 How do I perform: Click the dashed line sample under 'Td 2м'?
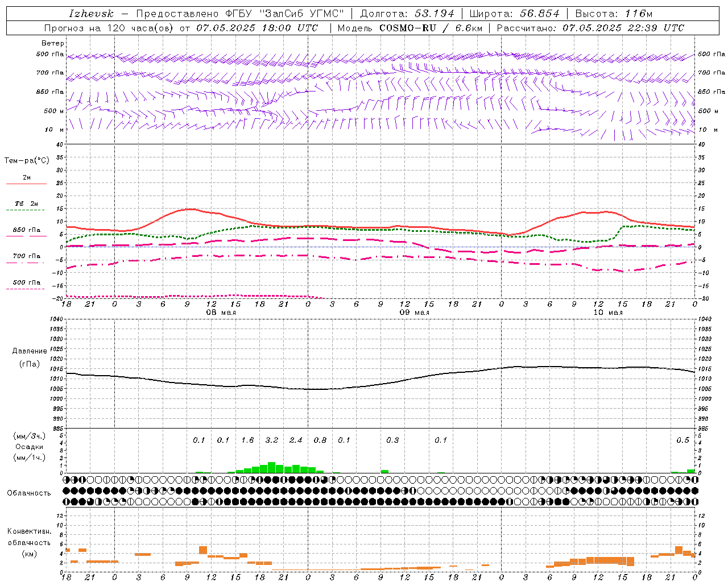[x=26, y=210]
